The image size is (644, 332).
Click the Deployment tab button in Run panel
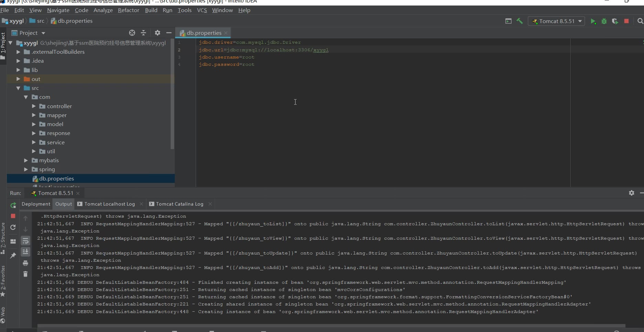pyautogui.click(x=36, y=204)
